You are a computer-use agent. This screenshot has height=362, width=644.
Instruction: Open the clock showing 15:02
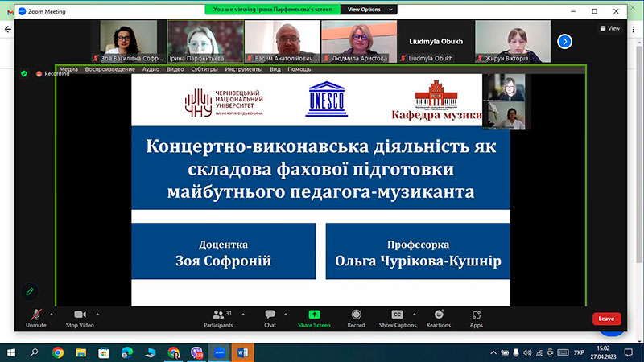[x=603, y=352]
